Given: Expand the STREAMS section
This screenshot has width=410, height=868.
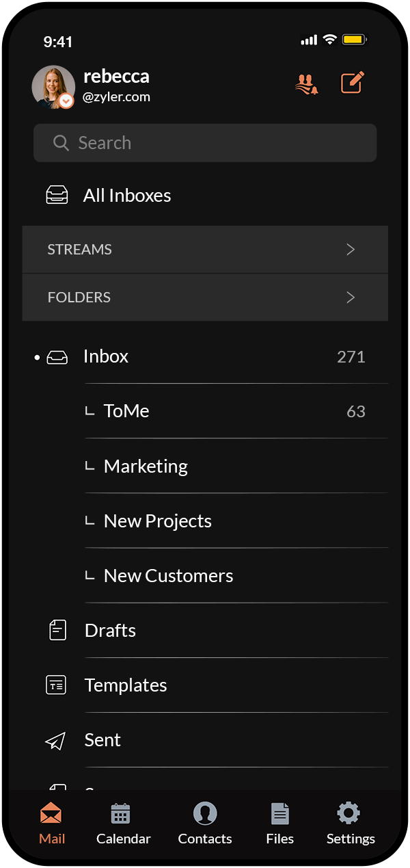Looking at the screenshot, I should click(x=205, y=249).
